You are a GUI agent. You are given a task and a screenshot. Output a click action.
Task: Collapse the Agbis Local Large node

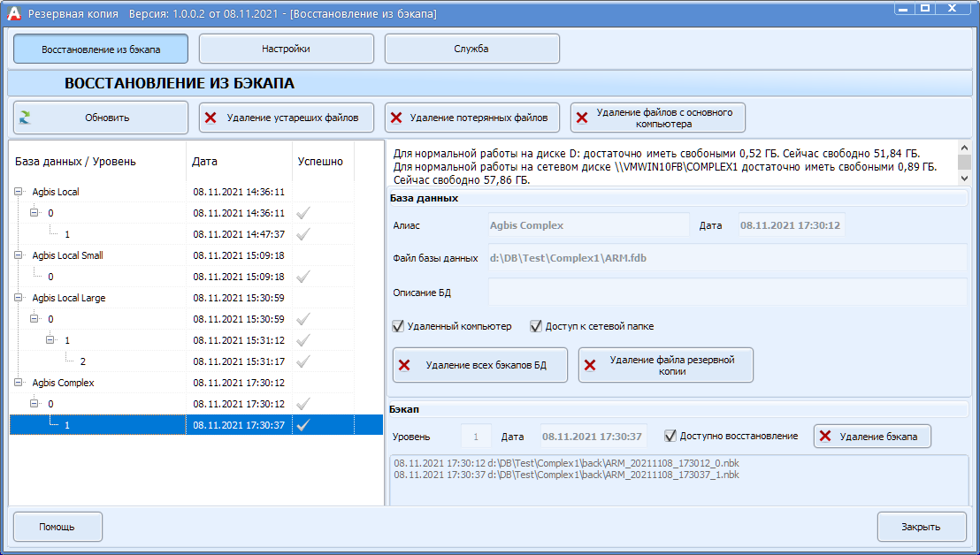tap(18, 298)
